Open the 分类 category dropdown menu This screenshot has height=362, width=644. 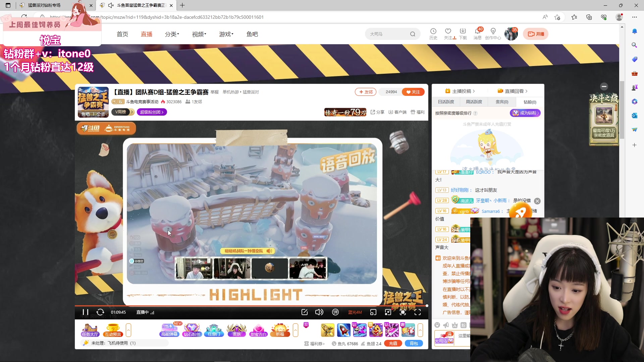[x=172, y=34]
